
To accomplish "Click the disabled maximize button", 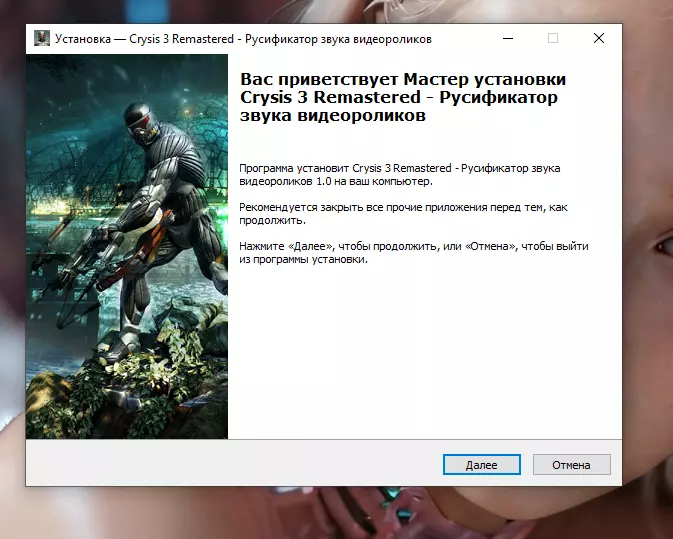I will tap(553, 39).
